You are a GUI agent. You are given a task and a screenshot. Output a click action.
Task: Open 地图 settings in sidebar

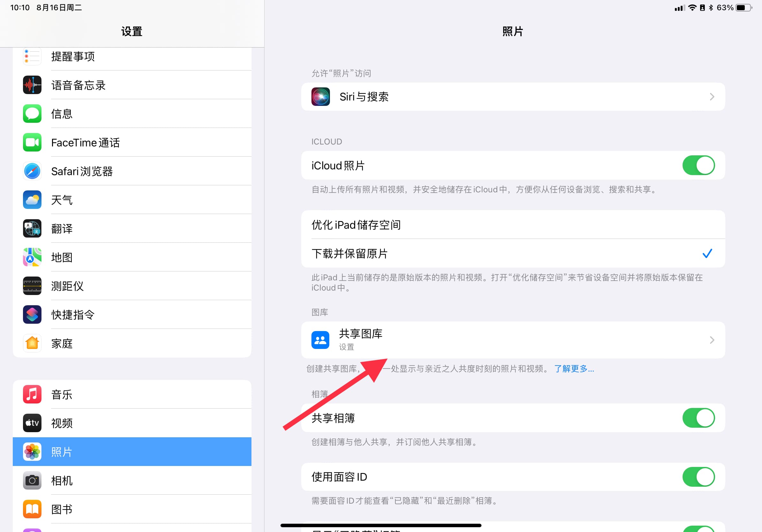[x=132, y=257]
